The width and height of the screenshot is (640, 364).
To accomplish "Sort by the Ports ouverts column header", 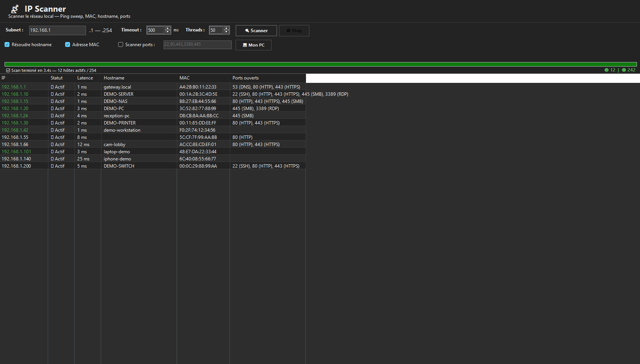I will (x=268, y=78).
